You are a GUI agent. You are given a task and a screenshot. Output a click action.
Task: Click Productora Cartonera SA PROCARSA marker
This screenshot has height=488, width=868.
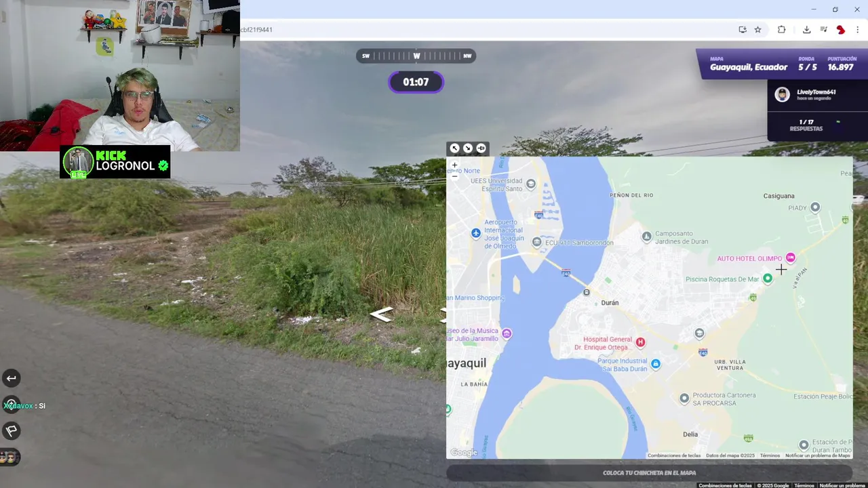684,399
